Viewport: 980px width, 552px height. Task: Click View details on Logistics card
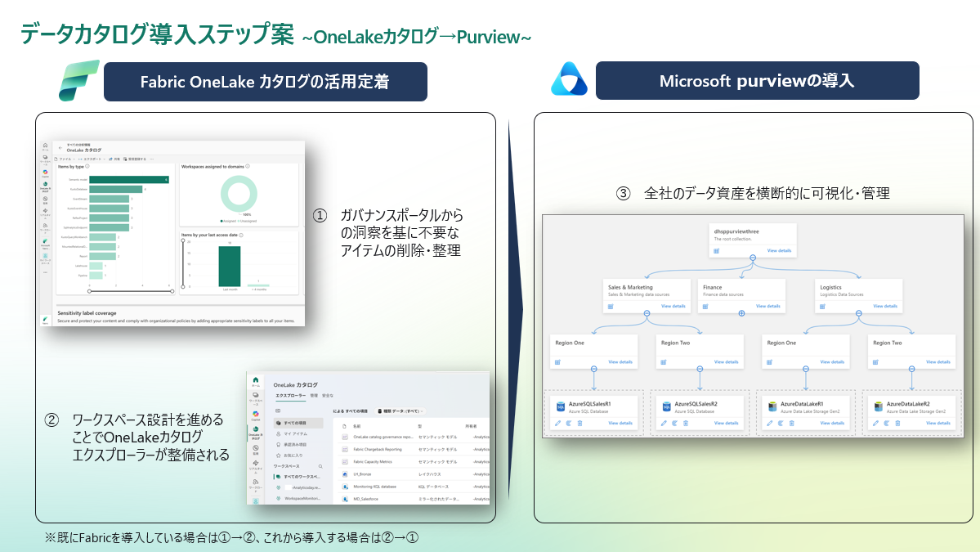(885, 307)
